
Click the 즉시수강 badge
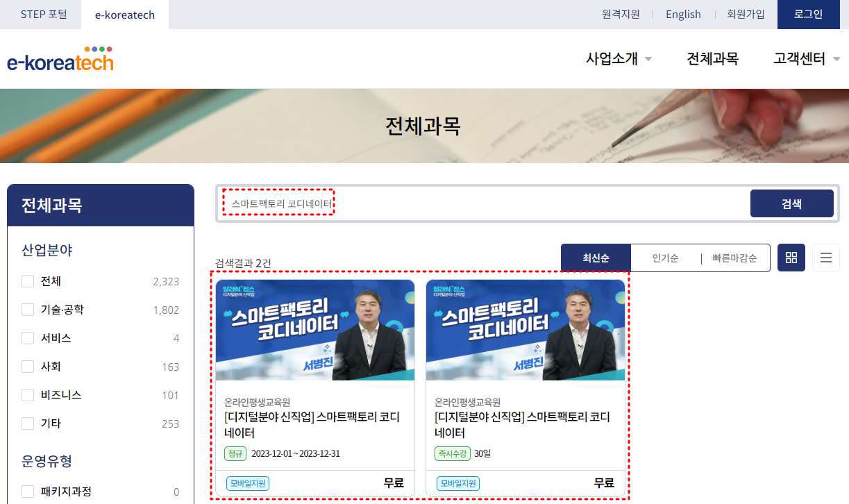click(453, 454)
